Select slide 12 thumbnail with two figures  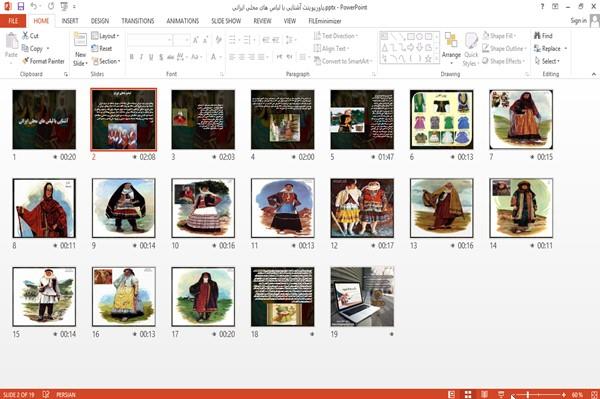[x=362, y=208]
